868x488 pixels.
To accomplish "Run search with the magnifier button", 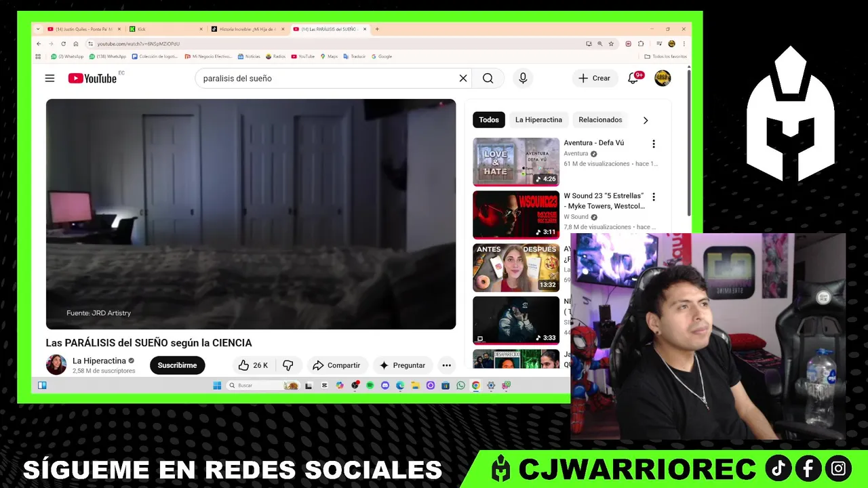I will tap(488, 78).
